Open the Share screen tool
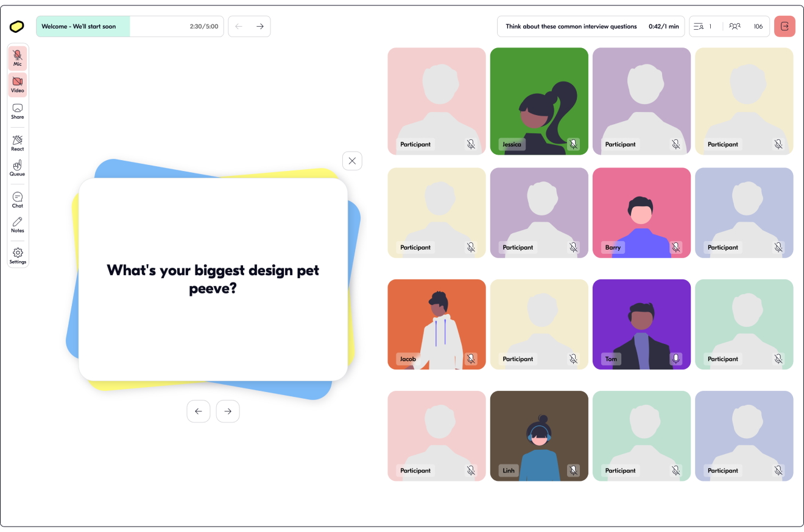This screenshot has width=804, height=532. tap(18, 111)
